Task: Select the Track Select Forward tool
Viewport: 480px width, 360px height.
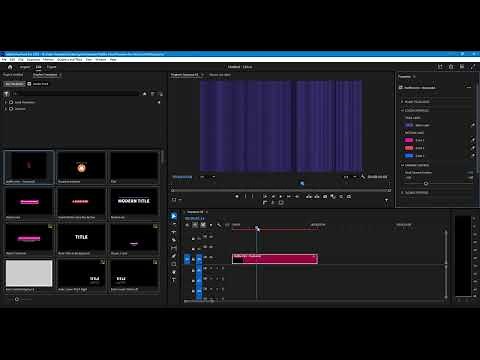Action: 174,224
